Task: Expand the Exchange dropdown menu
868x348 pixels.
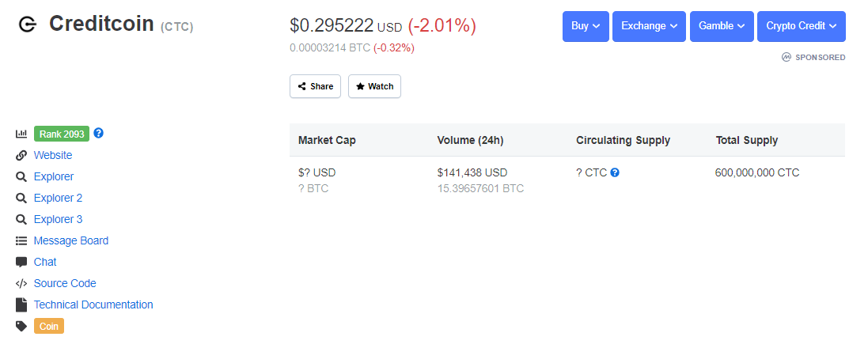Action: coord(649,26)
